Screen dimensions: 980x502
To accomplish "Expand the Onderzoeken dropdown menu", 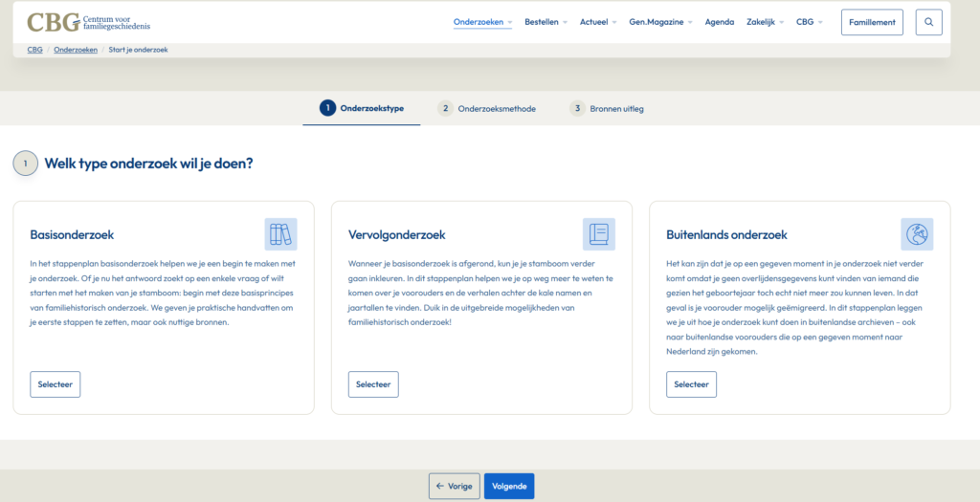I will point(482,22).
